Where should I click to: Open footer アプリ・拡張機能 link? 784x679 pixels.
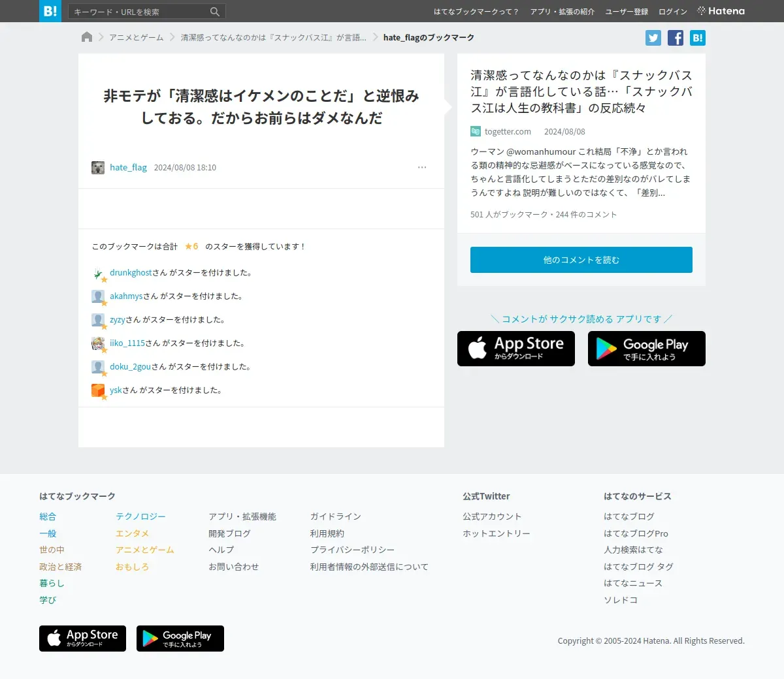pos(242,516)
